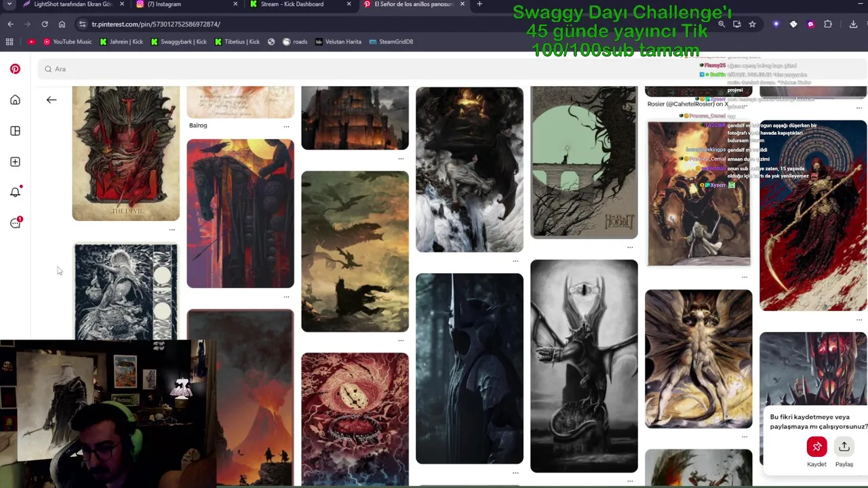Open the boards icon in Pinterest sidebar
The image size is (868, 488).
click(15, 131)
